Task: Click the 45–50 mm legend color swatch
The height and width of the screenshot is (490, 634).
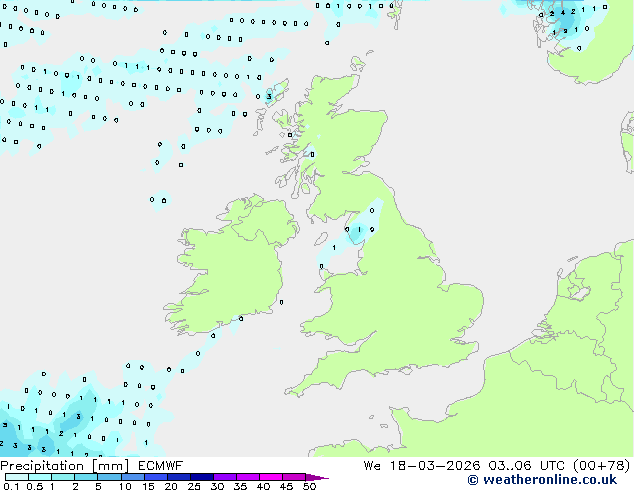Action: 294,477
